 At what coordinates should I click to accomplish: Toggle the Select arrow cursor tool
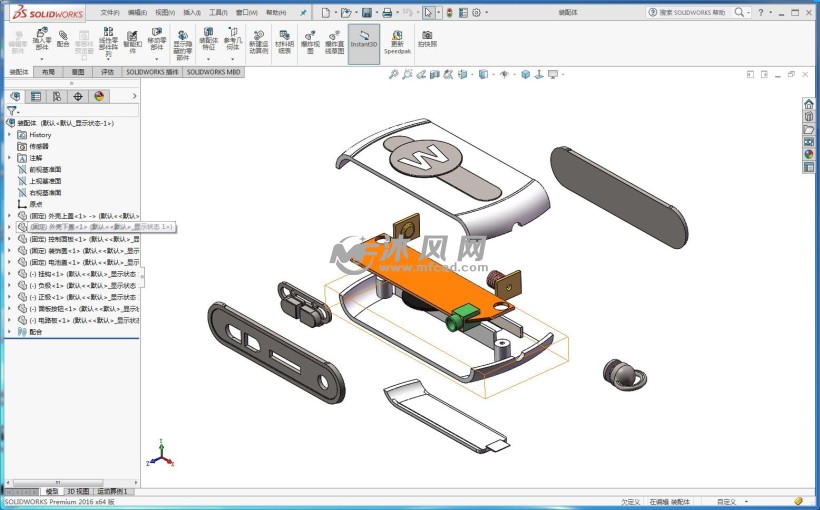(x=428, y=13)
